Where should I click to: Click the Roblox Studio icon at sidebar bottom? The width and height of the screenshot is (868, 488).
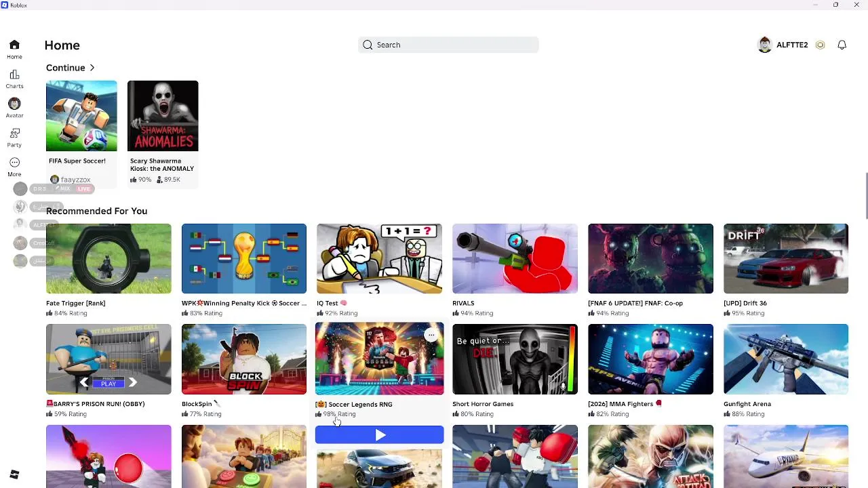(14, 474)
